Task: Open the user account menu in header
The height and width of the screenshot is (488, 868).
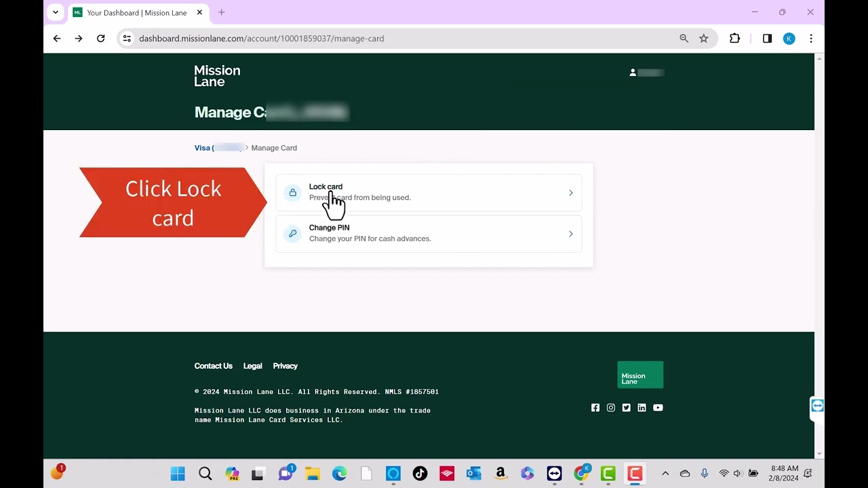Action: click(x=646, y=73)
